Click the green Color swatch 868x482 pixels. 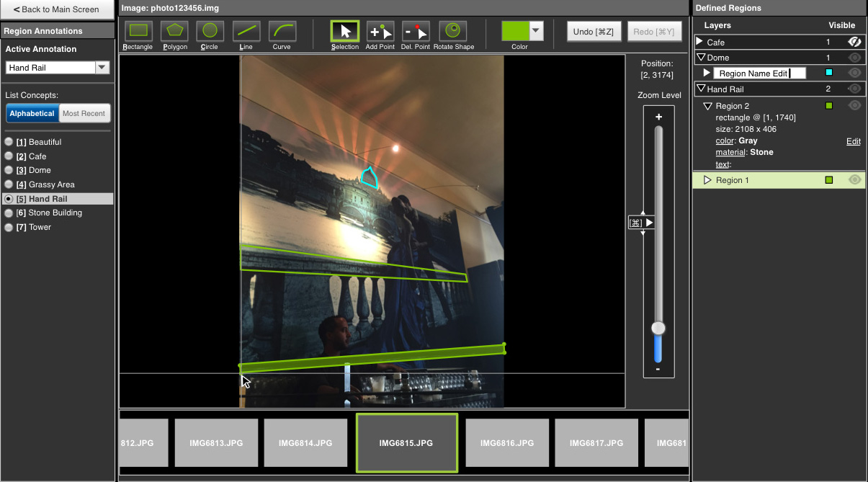(x=515, y=31)
